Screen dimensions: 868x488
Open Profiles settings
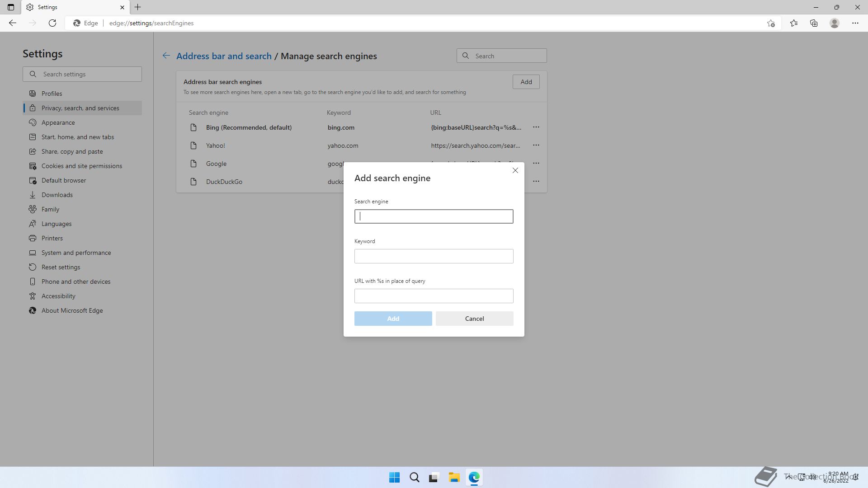pos(82,94)
